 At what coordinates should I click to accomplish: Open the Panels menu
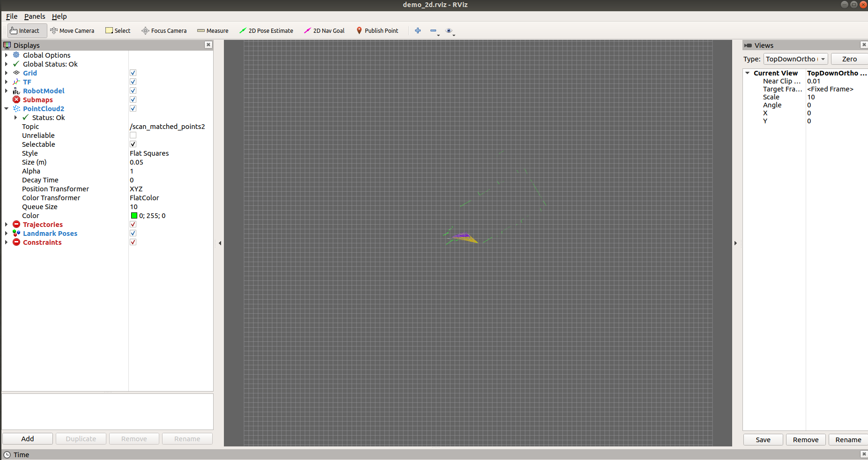[35, 16]
